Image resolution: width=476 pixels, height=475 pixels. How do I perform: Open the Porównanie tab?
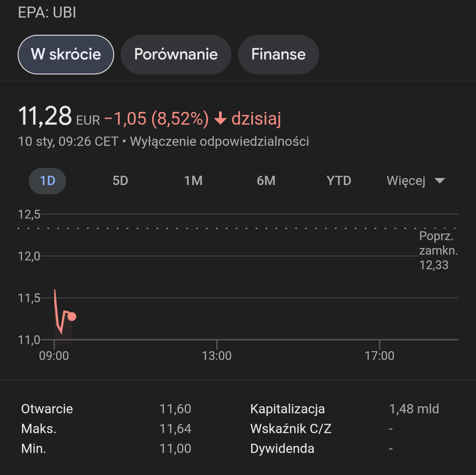coord(176,55)
